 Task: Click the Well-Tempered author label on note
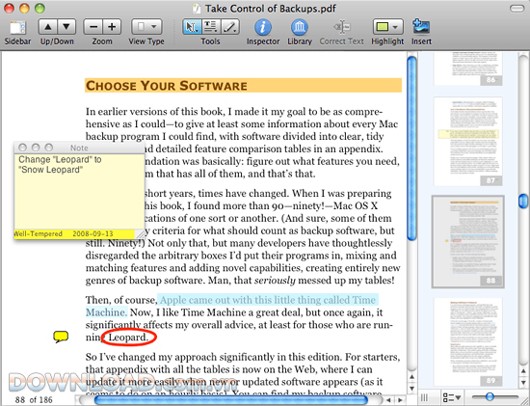38,234
